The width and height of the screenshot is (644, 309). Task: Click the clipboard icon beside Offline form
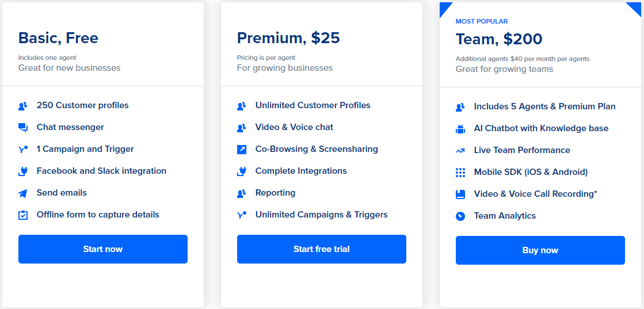[x=23, y=215]
